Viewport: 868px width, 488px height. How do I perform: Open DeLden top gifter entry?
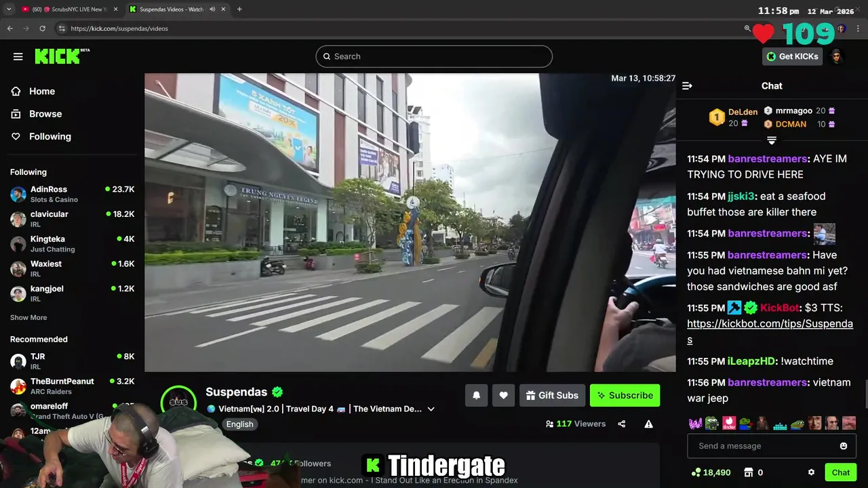(733, 117)
